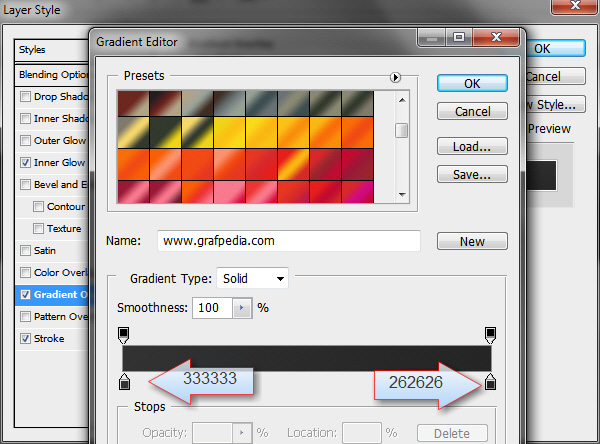
Task: Click the disabled Delete stop button
Action: (452, 433)
